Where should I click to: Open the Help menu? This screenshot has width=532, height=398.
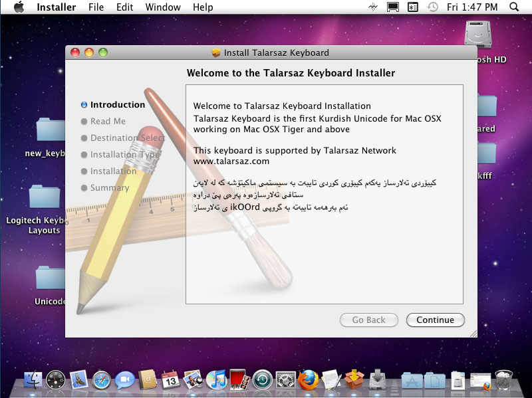pyautogui.click(x=203, y=7)
